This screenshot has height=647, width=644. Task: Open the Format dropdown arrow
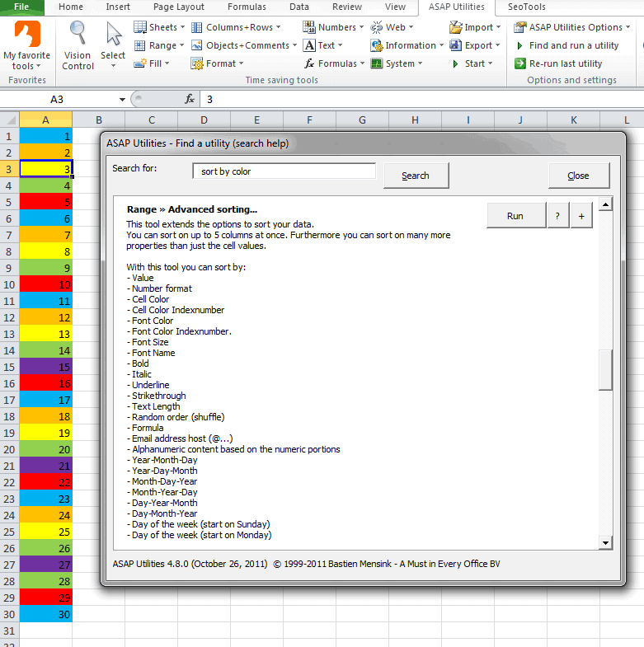(x=241, y=63)
